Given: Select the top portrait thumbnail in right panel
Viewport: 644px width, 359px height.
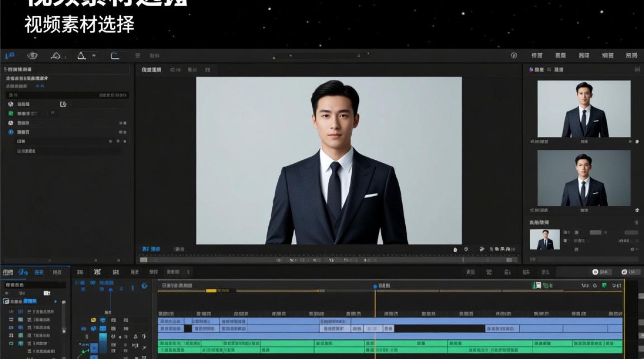Looking at the screenshot, I should click(584, 109).
